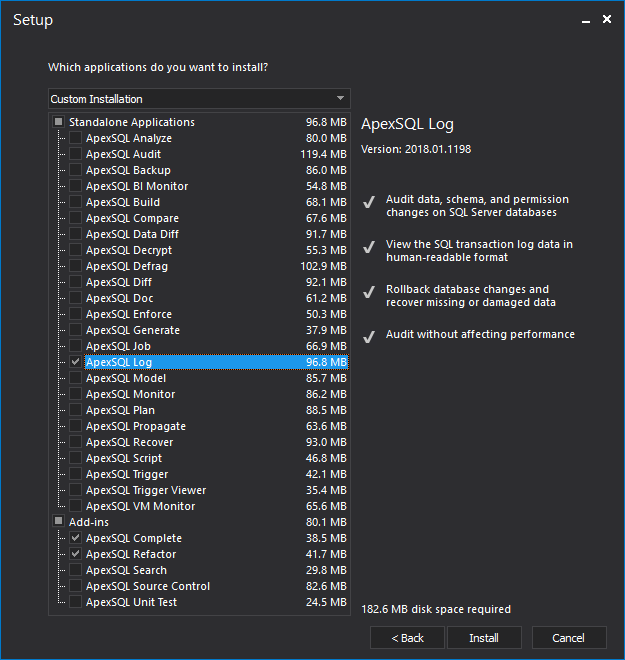
Task: Tick the ApexSQL Job checkbox
Action: click(75, 346)
